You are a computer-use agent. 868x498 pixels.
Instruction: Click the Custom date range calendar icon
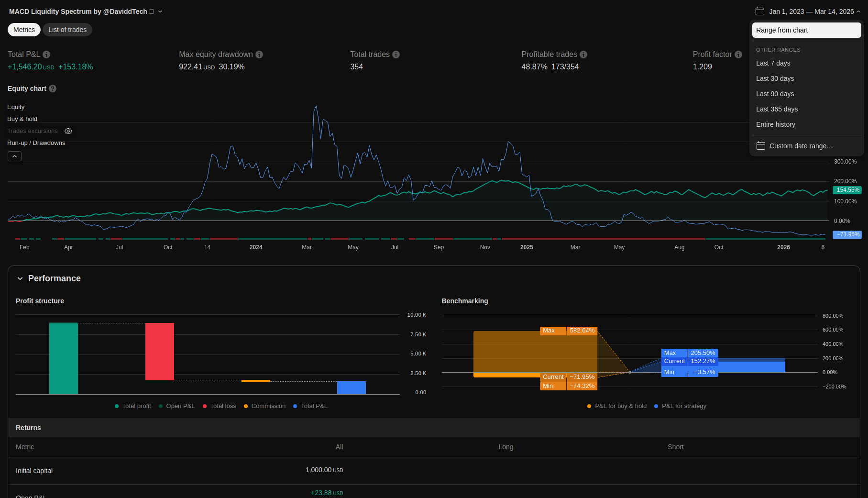[761, 146]
